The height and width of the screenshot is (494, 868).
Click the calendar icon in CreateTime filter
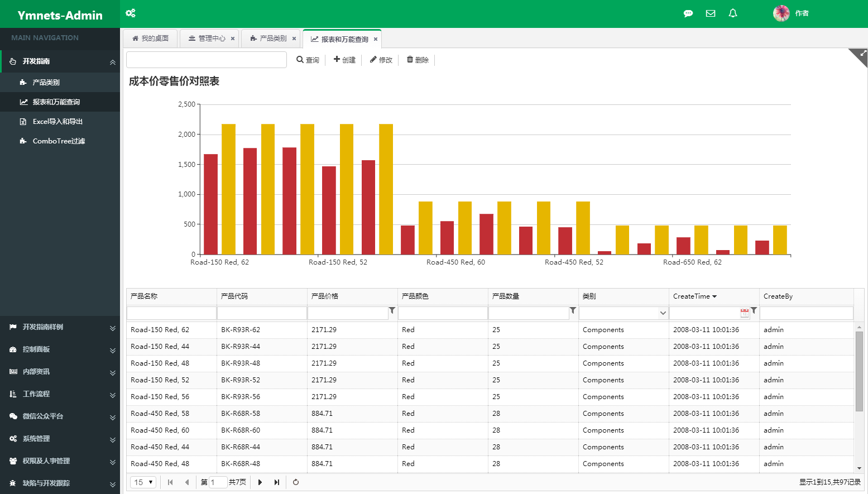745,313
